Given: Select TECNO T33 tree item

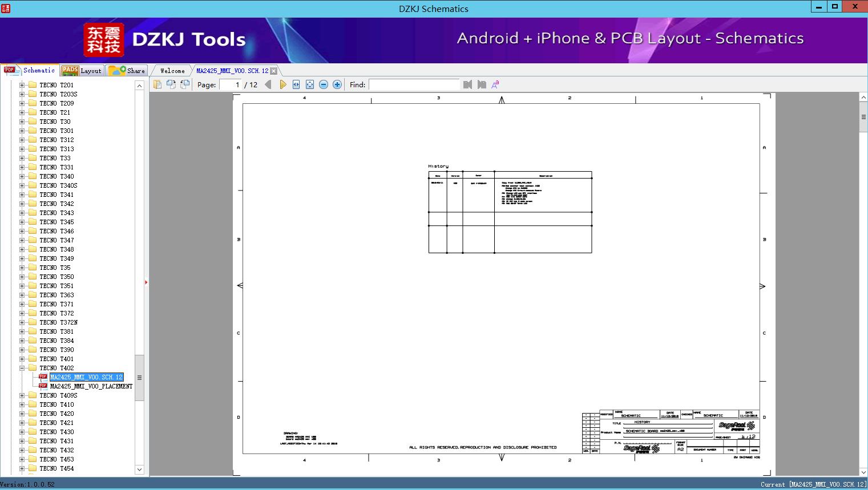Looking at the screenshot, I should tap(55, 158).
